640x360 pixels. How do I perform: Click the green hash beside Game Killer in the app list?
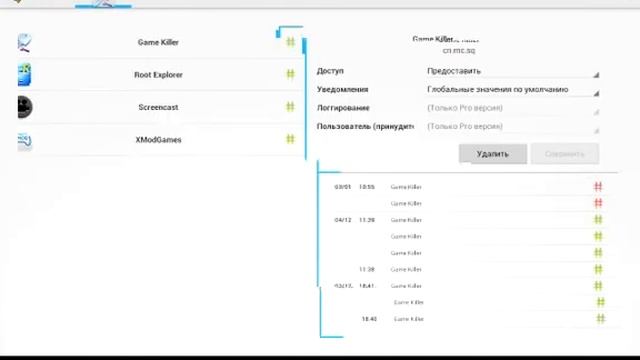pos(290,42)
